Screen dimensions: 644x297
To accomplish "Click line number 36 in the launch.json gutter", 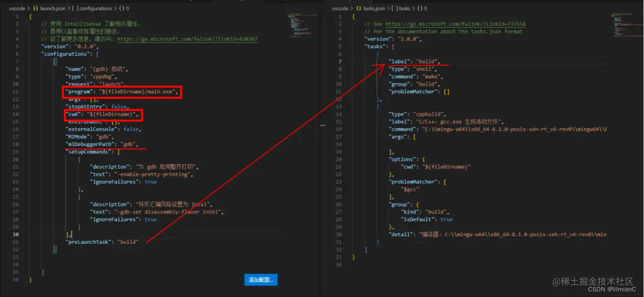I will point(16,279).
